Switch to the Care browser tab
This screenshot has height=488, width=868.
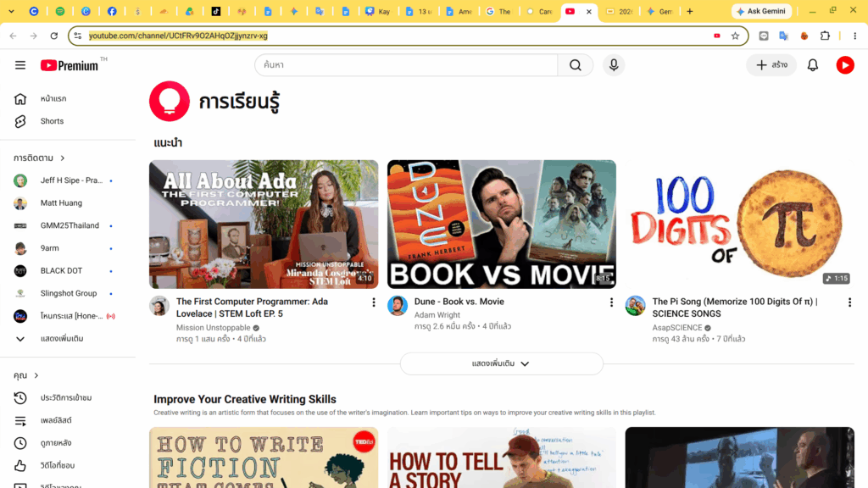pos(540,11)
